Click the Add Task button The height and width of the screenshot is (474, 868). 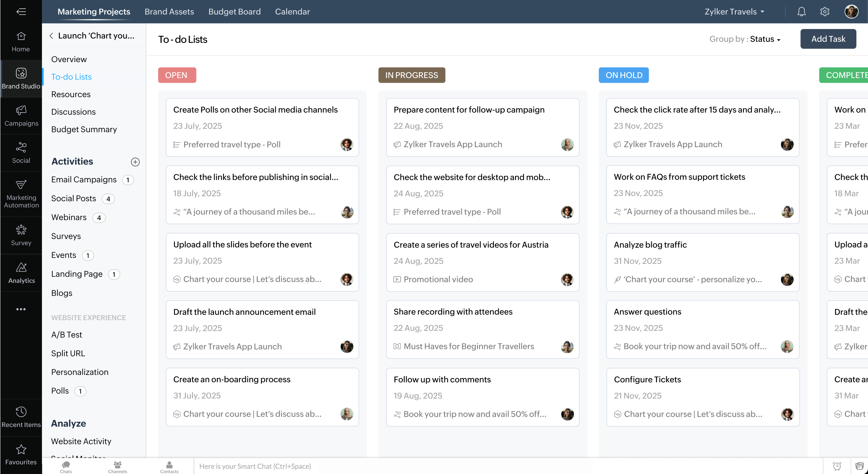[828, 39]
